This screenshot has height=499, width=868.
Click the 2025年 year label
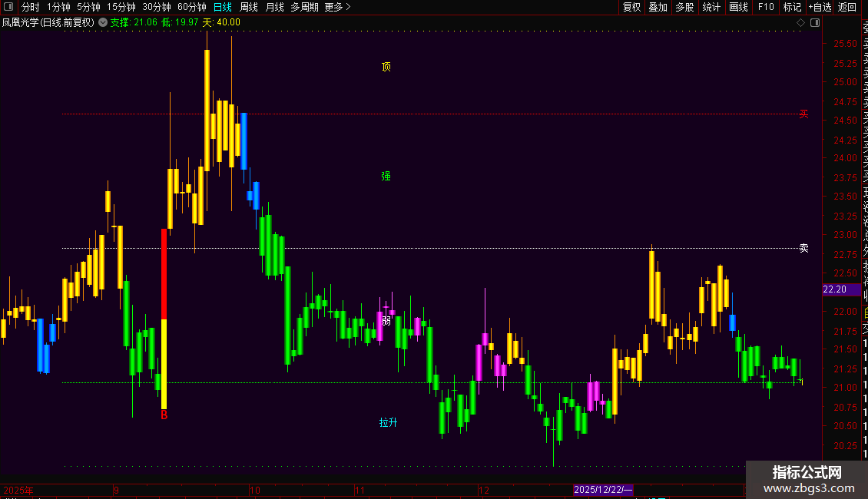pos(18,490)
